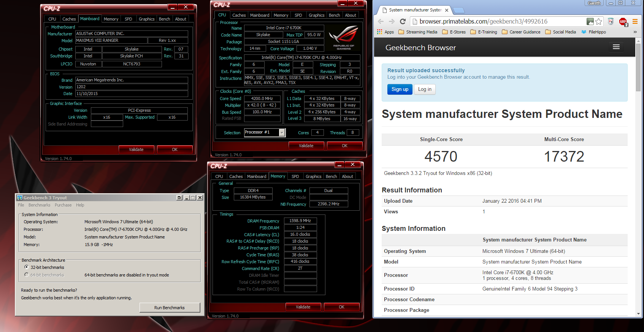Expand the Processor #1 selection dropdown

pos(282,132)
